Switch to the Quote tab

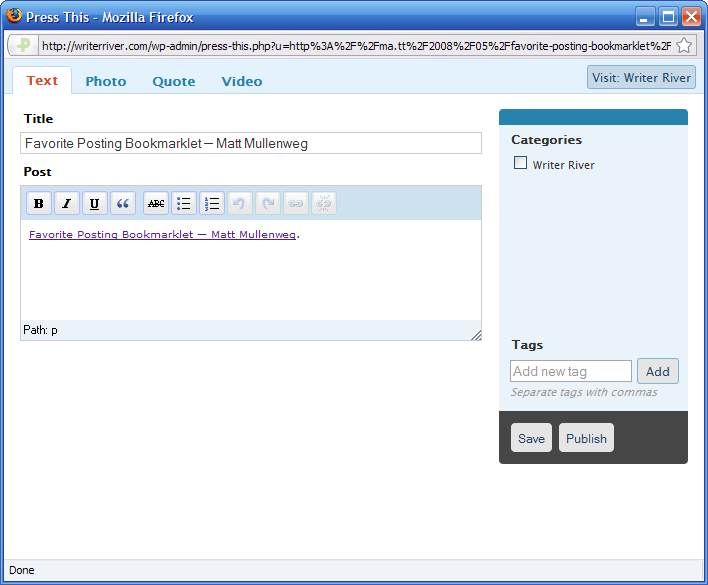coord(174,81)
